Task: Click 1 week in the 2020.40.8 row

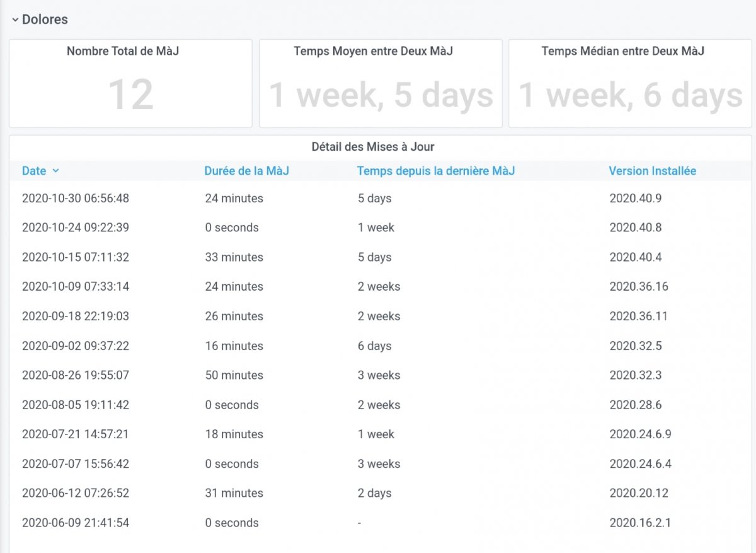Action: [x=376, y=228]
